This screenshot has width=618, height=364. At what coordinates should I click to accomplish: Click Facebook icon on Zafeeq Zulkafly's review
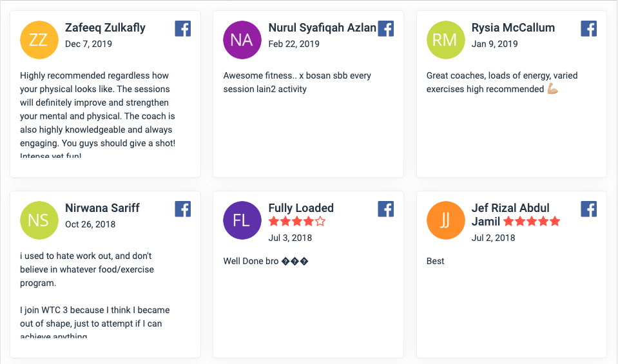tap(182, 28)
